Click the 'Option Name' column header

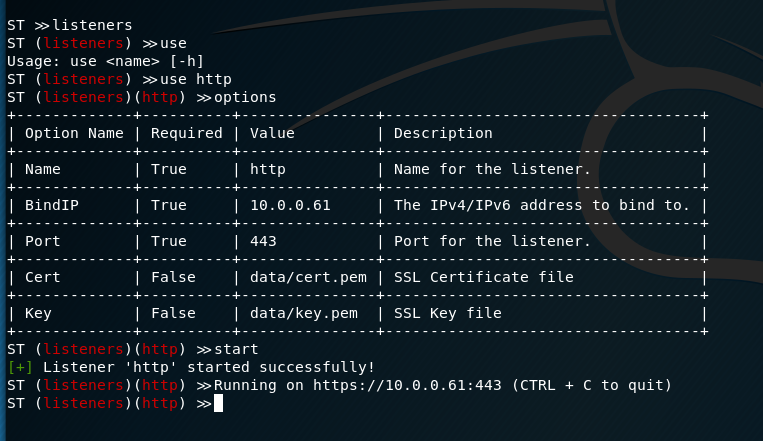coord(74,133)
